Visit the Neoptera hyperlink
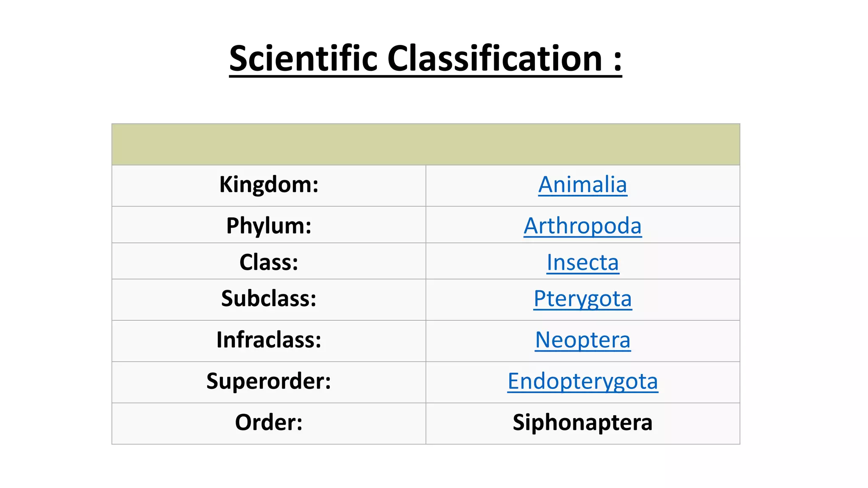The width and height of the screenshot is (868, 488). (582, 340)
